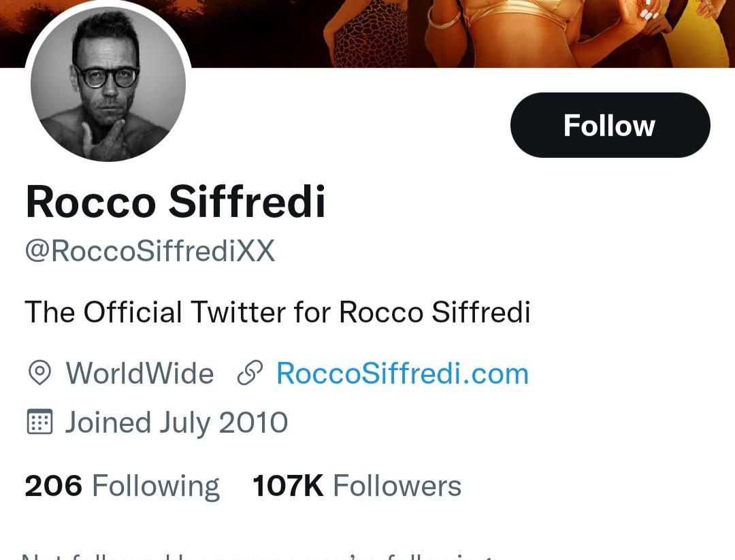Select the @RoccoSiffrediXX handle text

(150, 251)
